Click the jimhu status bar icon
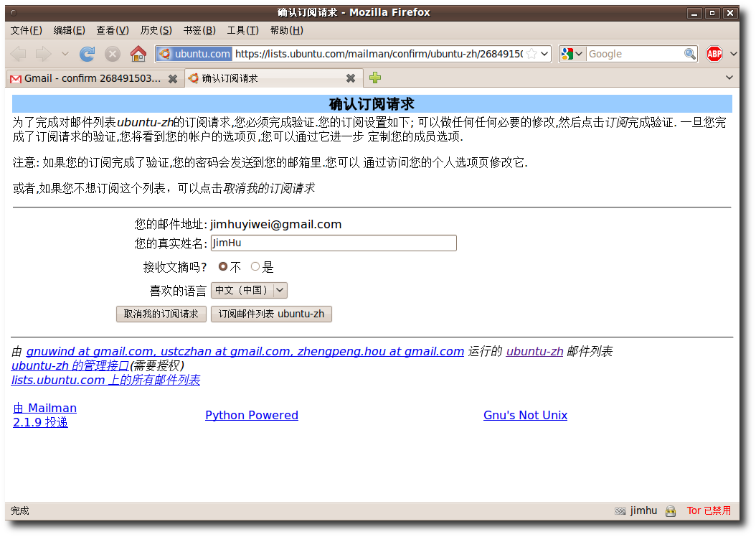 click(620, 511)
